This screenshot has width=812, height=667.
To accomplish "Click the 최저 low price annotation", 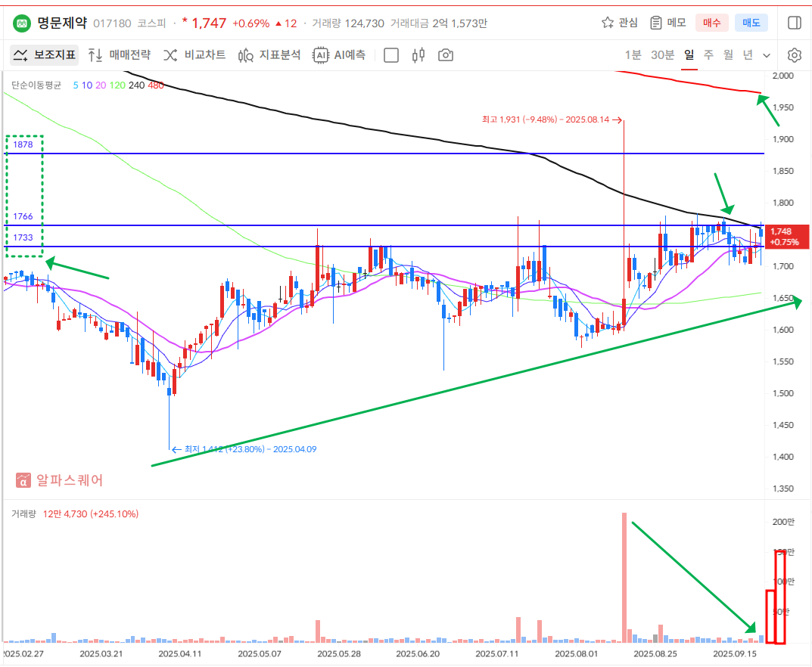I will tap(244, 449).
